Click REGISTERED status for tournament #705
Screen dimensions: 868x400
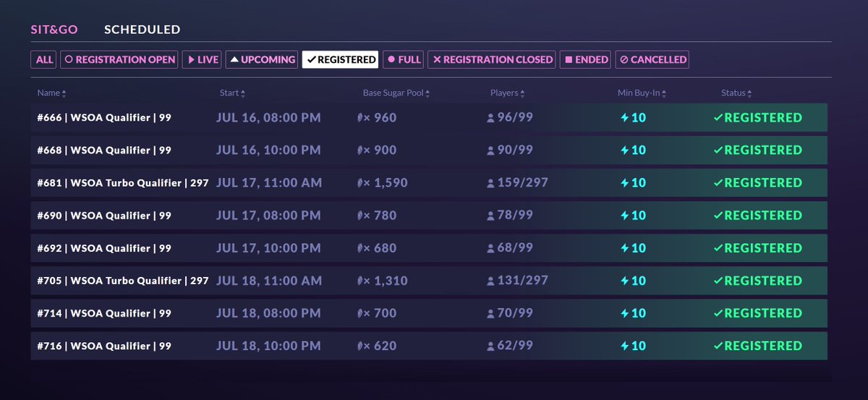pyautogui.click(x=758, y=280)
